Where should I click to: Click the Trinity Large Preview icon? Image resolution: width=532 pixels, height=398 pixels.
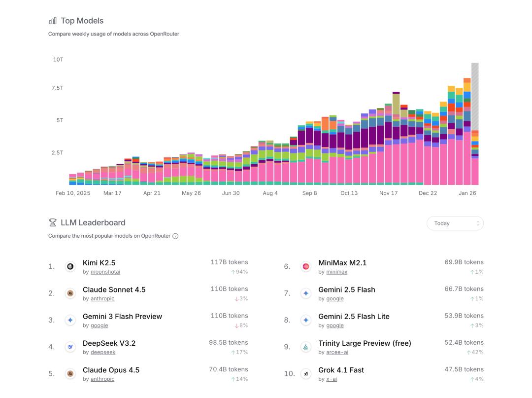(x=306, y=347)
